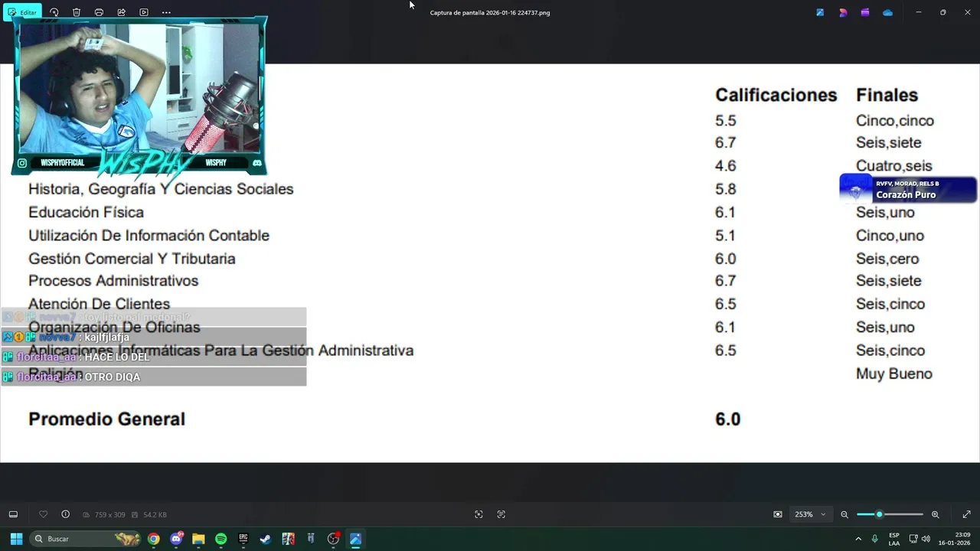
Task: Toggle the filmstrip view icon in bottom bar
Action: pos(13,514)
